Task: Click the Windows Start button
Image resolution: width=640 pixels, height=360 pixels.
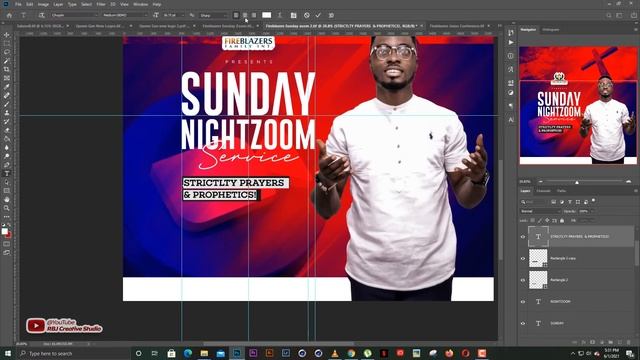Action: coord(8,353)
